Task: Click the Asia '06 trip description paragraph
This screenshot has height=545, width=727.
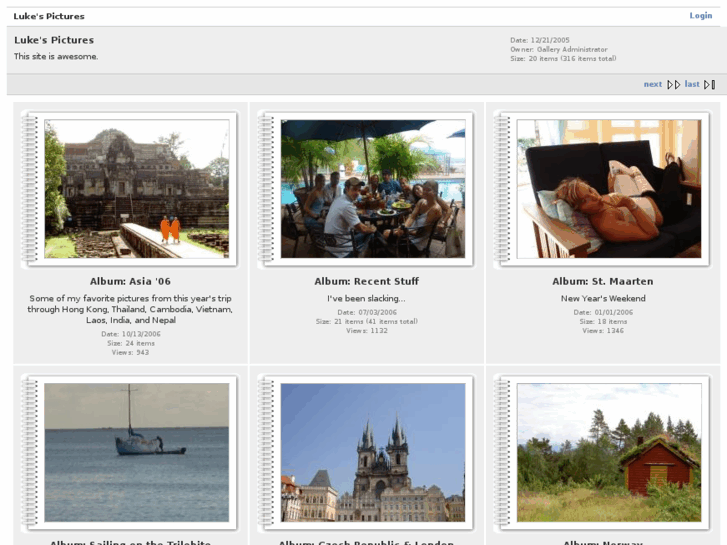Action: tap(130, 309)
